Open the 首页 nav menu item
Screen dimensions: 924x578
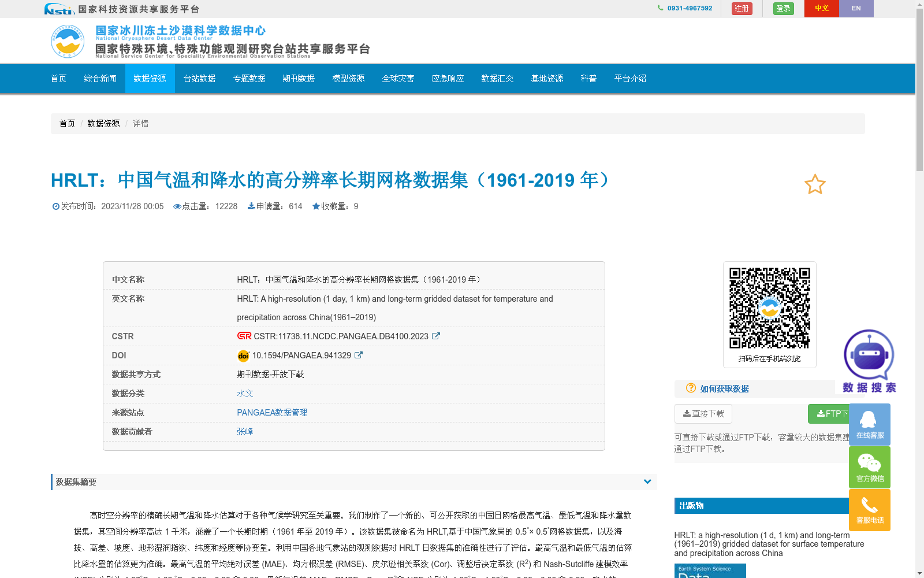coord(59,79)
